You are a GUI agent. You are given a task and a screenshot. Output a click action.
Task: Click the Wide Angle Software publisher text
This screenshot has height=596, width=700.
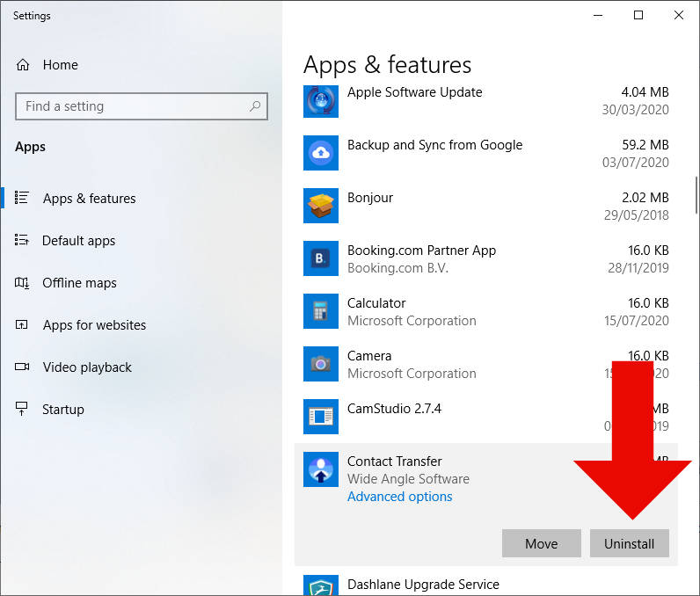408,479
